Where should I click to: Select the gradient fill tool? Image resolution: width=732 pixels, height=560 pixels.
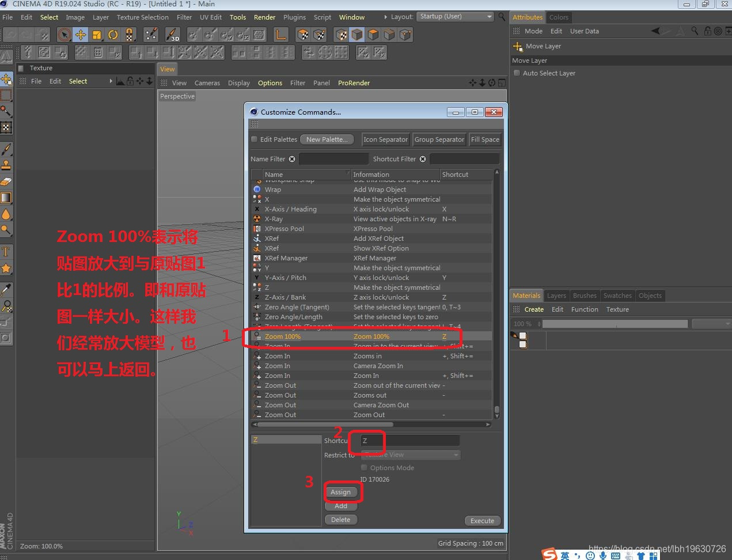(6, 198)
